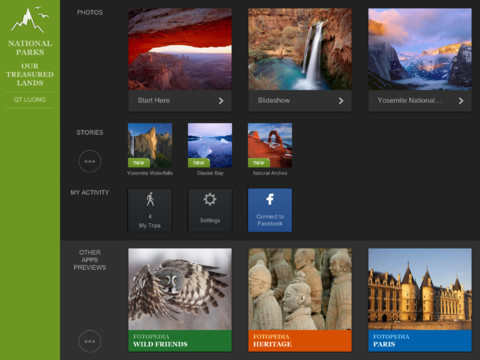
Task: Click the Glacier Bay caption text
Action: click(210, 173)
